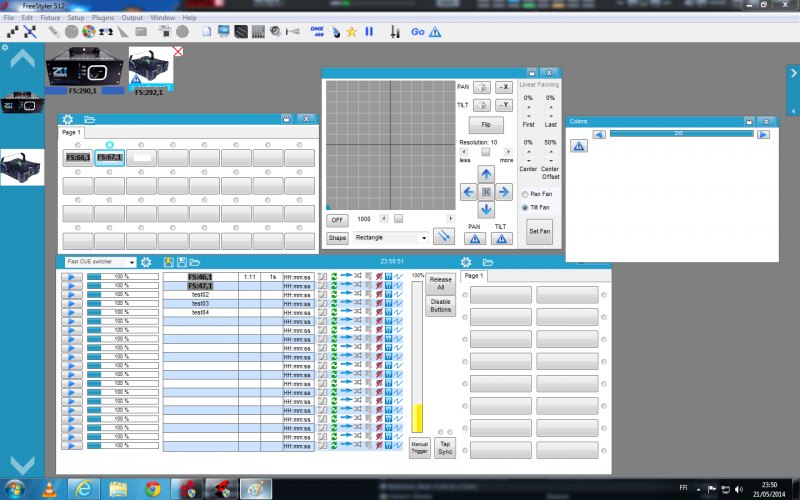
Task: Select the Tilt Fan radio button
Action: point(524,208)
